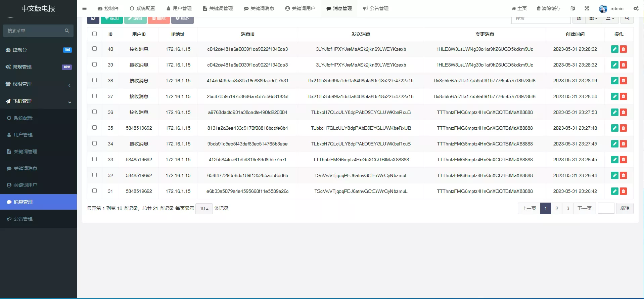Go to page 2 of the records
This screenshot has width=644, height=299.
pyautogui.click(x=557, y=208)
